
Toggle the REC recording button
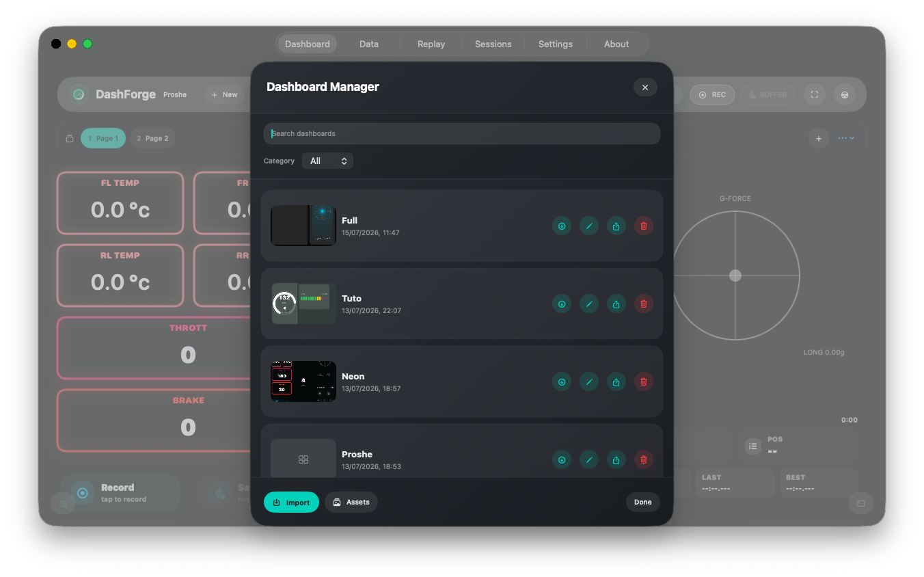point(712,94)
